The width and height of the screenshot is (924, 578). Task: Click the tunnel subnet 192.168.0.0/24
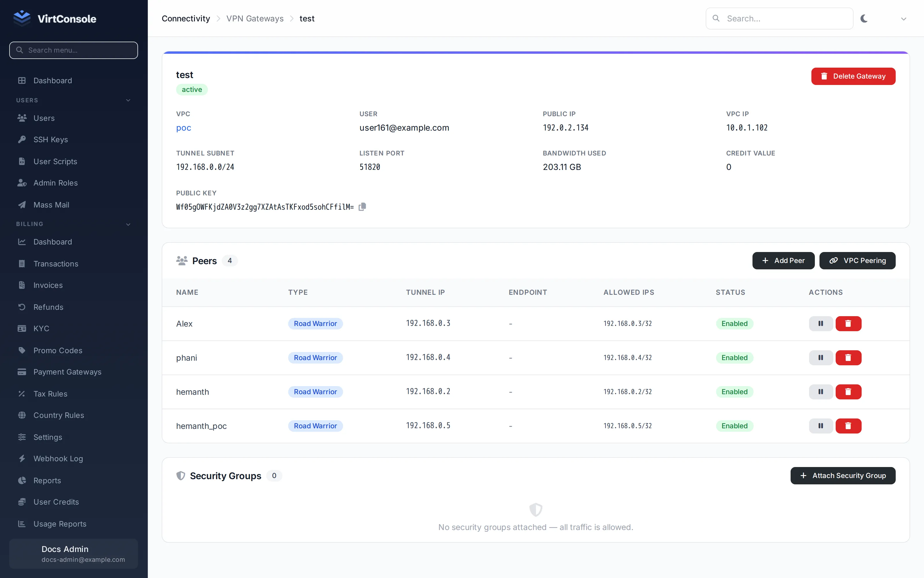pos(205,167)
